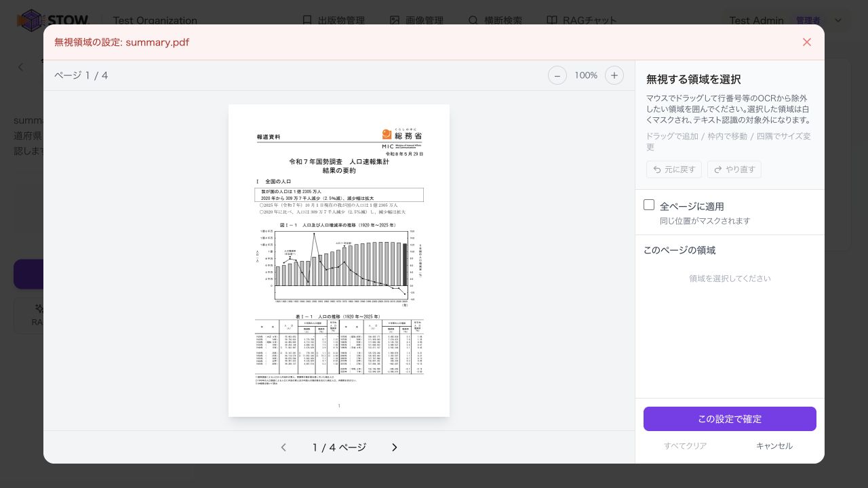The height and width of the screenshot is (488, 868).
Task: Go to the previous page arrow
Action: point(283,447)
